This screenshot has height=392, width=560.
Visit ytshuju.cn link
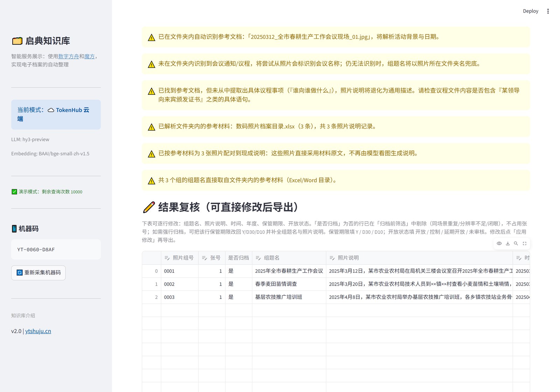point(38,331)
